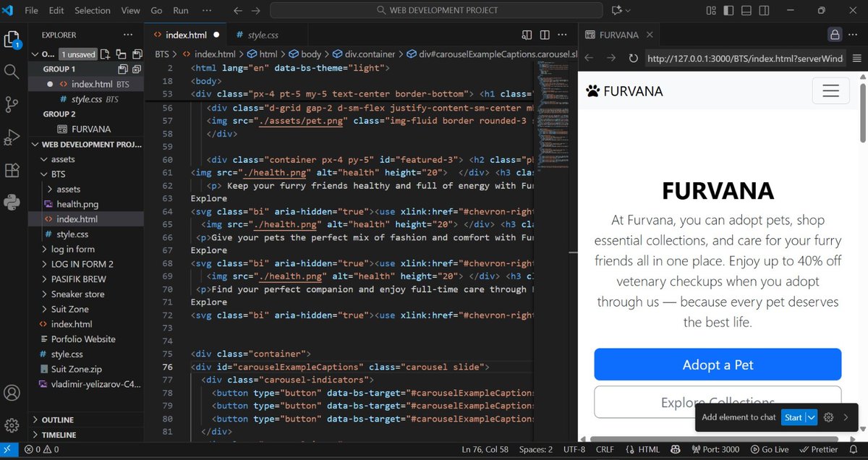Toggle the FURVANA navbar hamburger menu
868x460 pixels.
[x=830, y=91]
